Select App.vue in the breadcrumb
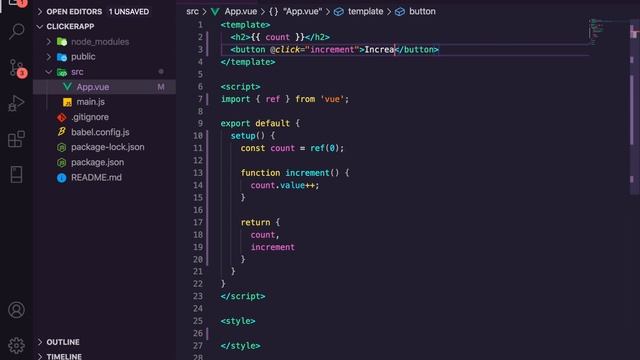Screen dimensions: 640x360 point(241,12)
